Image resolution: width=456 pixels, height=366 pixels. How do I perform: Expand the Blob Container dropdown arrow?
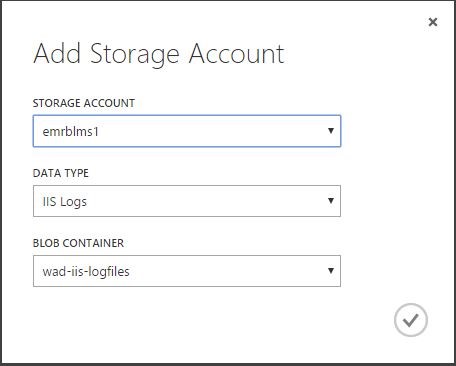tap(331, 271)
